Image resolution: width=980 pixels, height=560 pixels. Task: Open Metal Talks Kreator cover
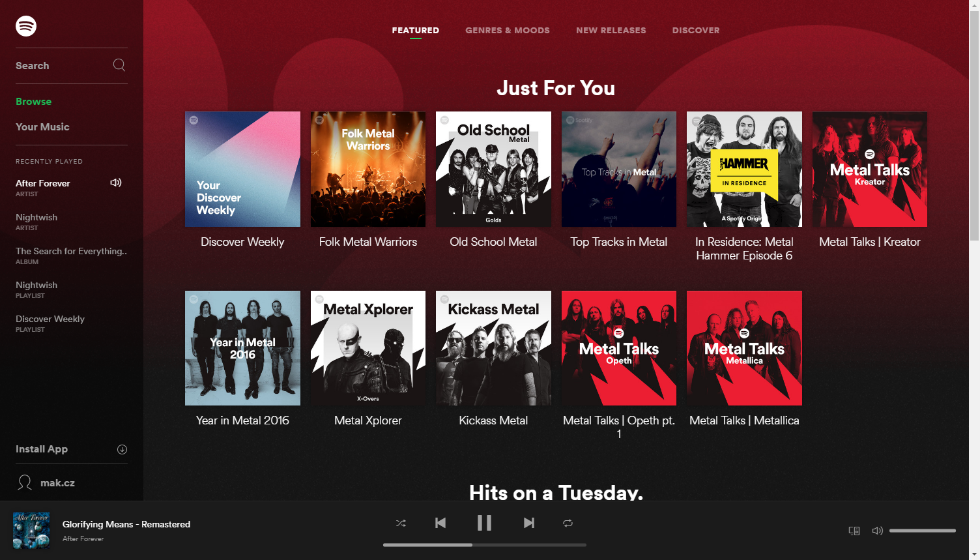click(x=870, y=169)
